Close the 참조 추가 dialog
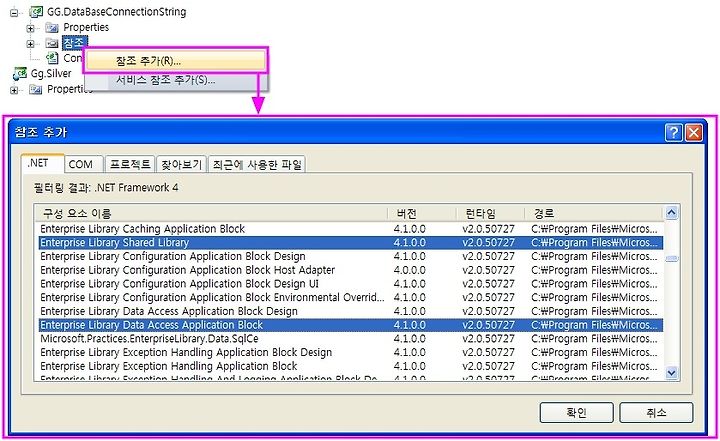Image resolution: width=720 pixels, height=441 pixels. [693, 133]
